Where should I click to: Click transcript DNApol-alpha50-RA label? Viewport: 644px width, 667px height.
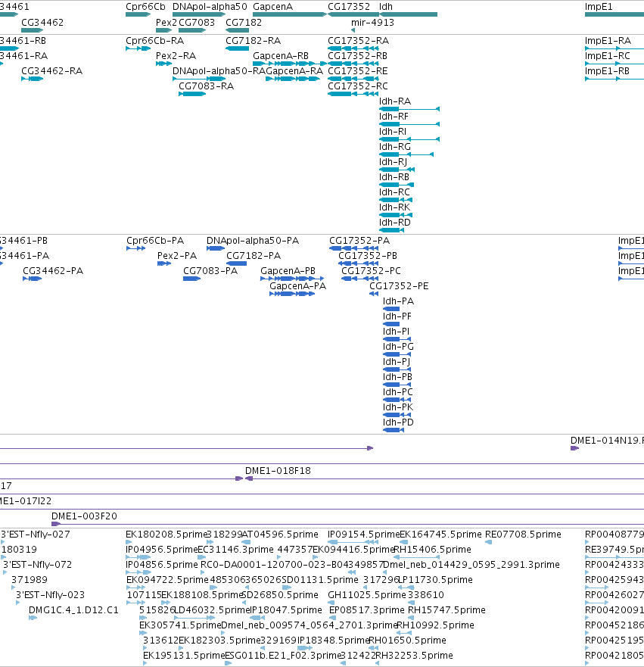coord(219,71)
